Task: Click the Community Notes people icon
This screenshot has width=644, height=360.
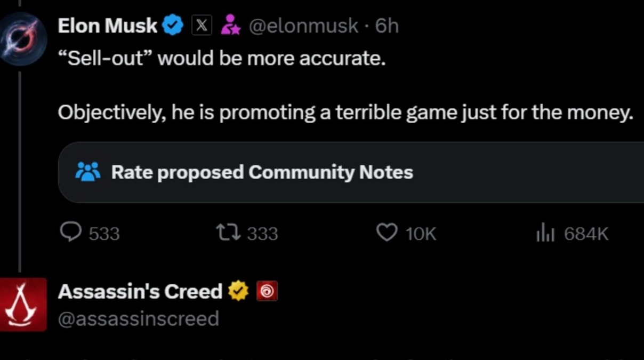Action: [88, 172]
